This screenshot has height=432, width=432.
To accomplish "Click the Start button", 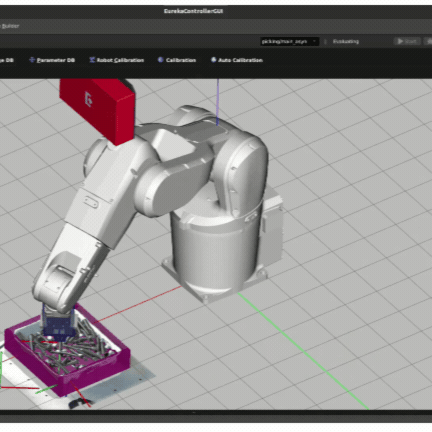I will (x=407, y=41).
